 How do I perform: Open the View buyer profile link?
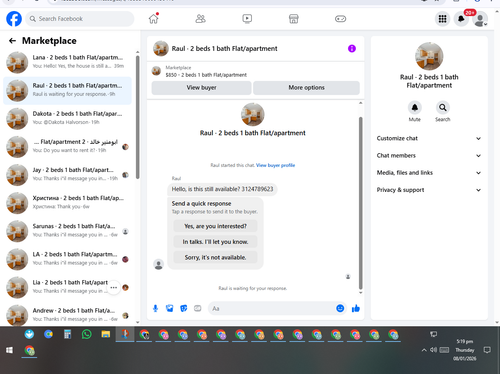275,165
